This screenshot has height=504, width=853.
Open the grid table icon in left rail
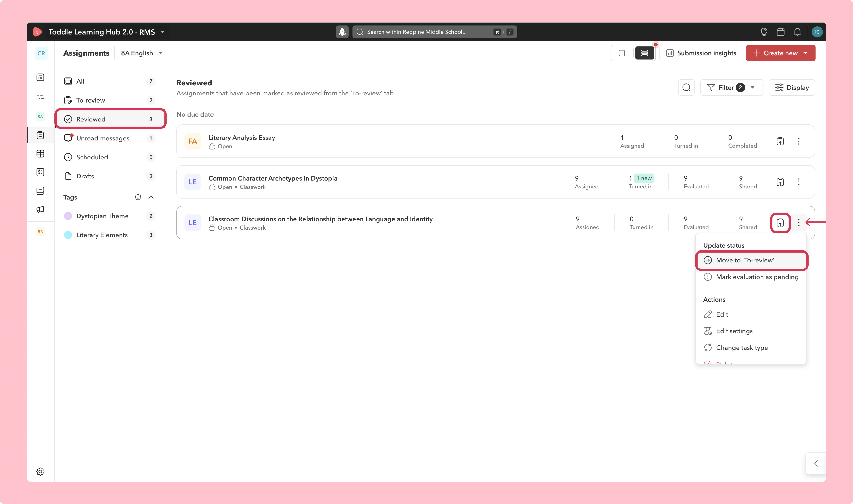[x=40, y=154]
